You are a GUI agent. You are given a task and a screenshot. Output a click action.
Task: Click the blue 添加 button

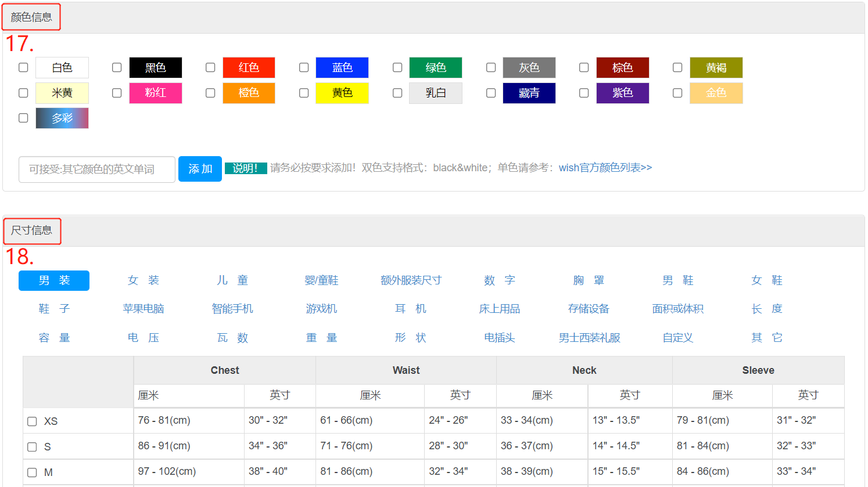(200, 169)
